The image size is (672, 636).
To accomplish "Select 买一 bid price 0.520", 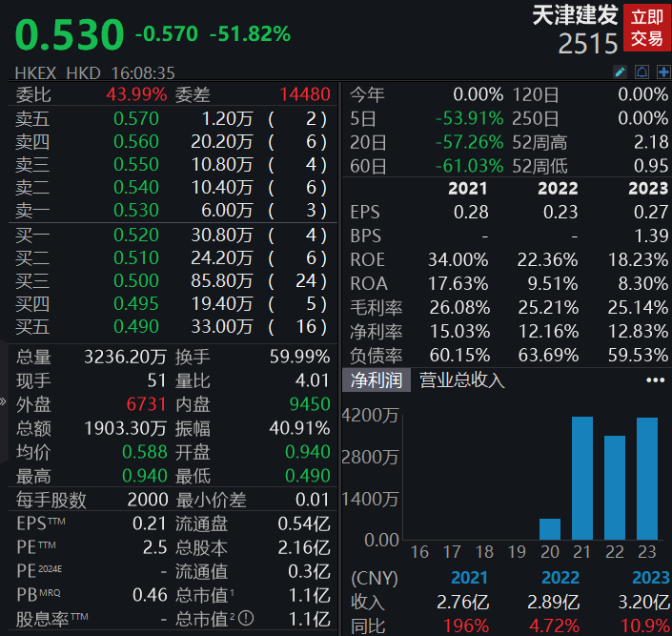I will [136, 235].
